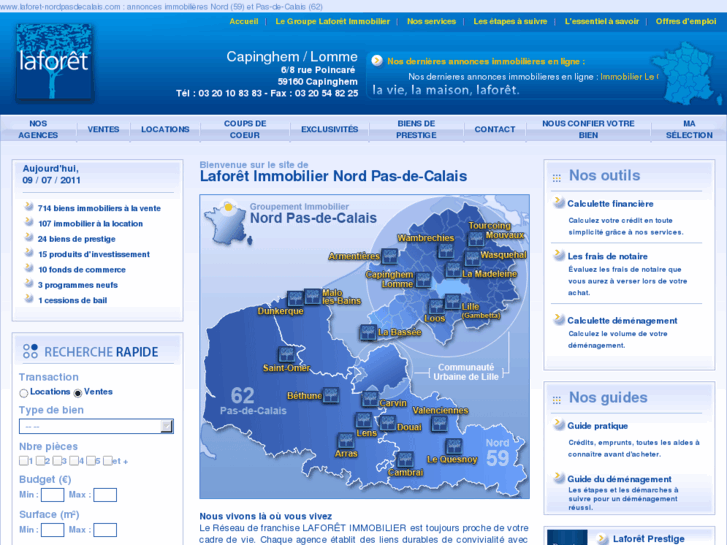Viewport: 727px width, 545px height.
Task: Click the Laforêt logo
Action: coord(54,62)
